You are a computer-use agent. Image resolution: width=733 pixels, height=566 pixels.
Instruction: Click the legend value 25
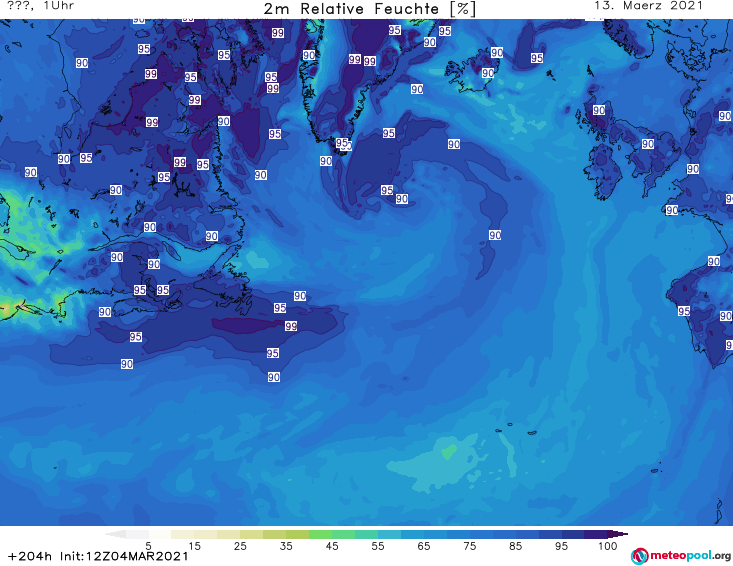click(x=240, y=546)
